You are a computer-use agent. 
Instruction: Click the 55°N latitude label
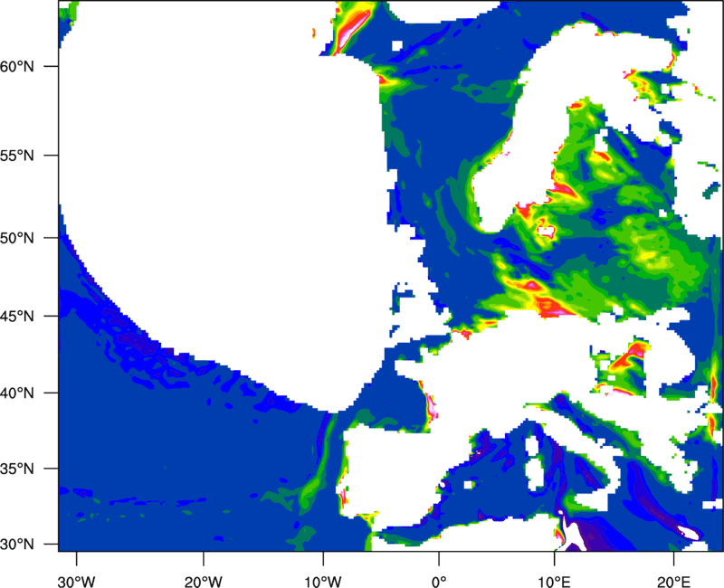click(17, 156)
